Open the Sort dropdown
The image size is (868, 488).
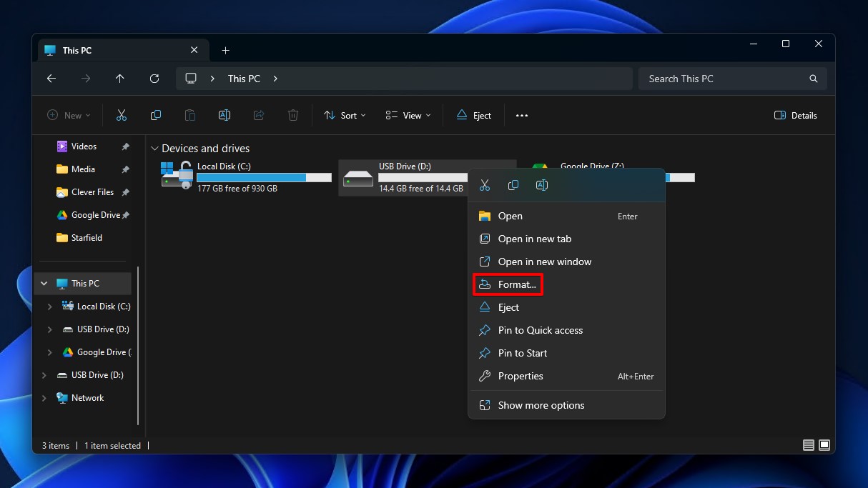pos(345,115)
